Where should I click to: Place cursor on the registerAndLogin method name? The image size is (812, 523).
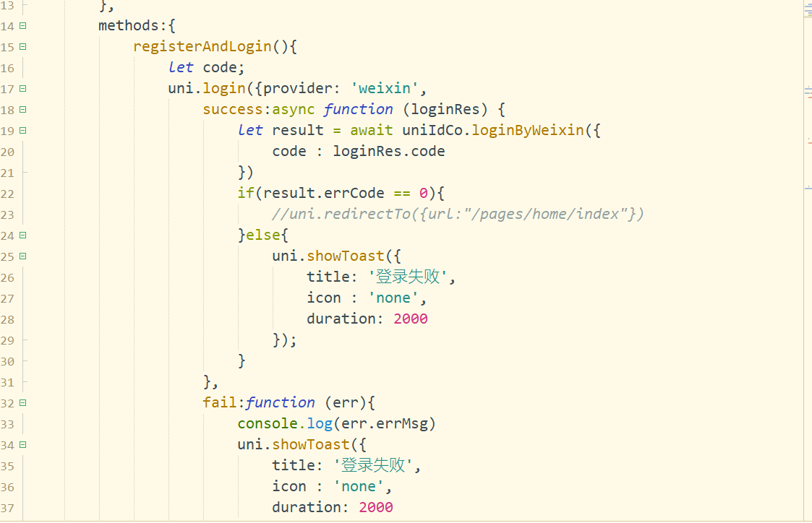point(202,47)
